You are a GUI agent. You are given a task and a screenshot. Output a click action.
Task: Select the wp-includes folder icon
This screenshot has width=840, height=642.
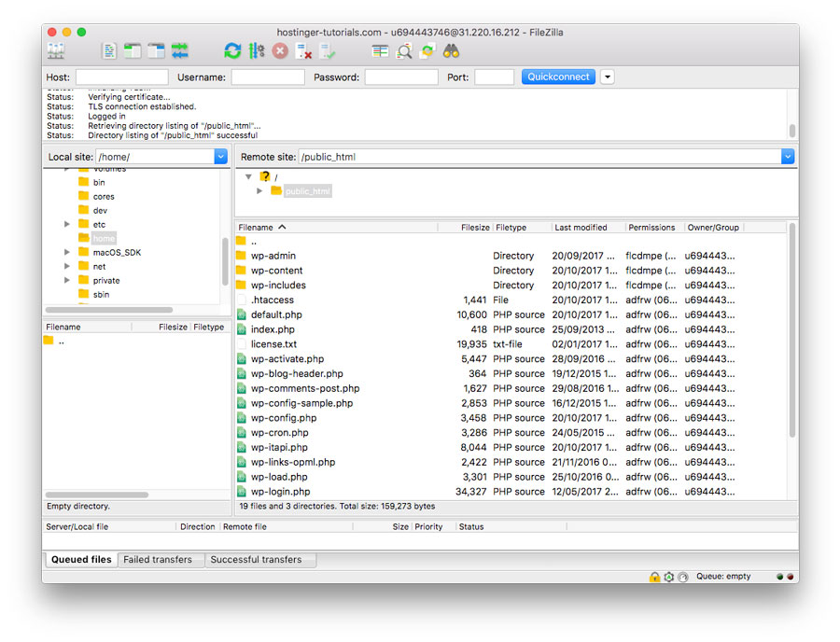click(x=241, y=285)
